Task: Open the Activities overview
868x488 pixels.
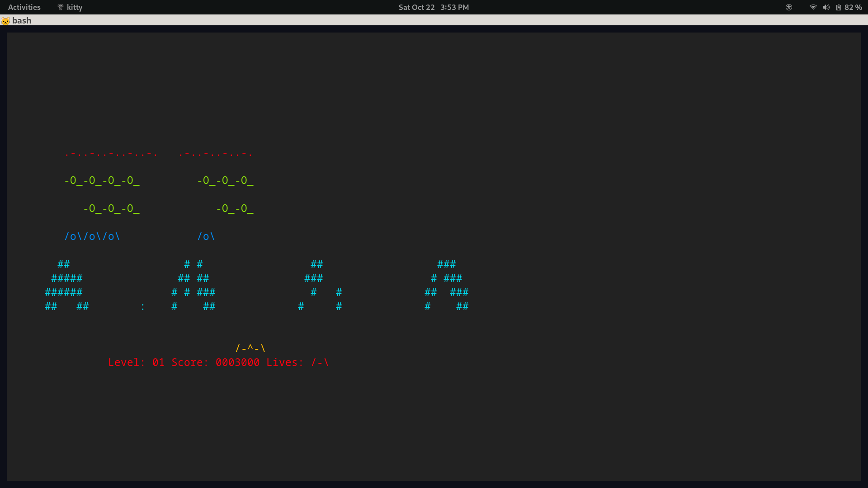Action: point(24,7)
